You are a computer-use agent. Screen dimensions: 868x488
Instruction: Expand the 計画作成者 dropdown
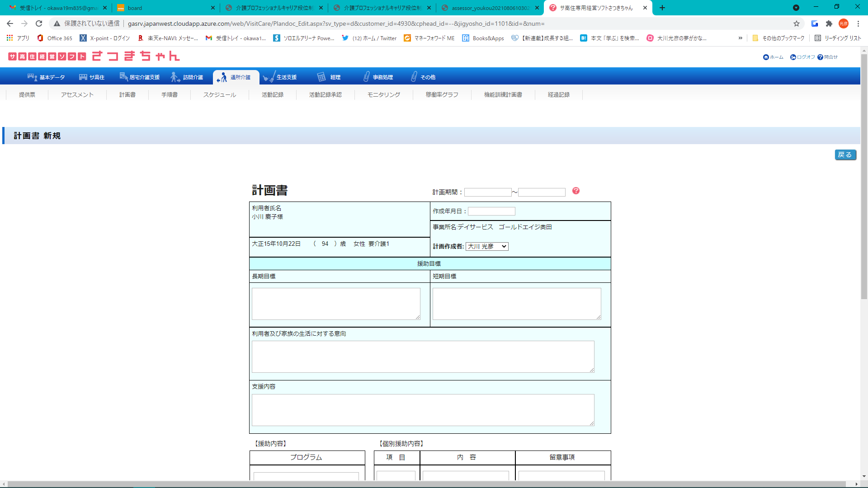coord(487,246)
